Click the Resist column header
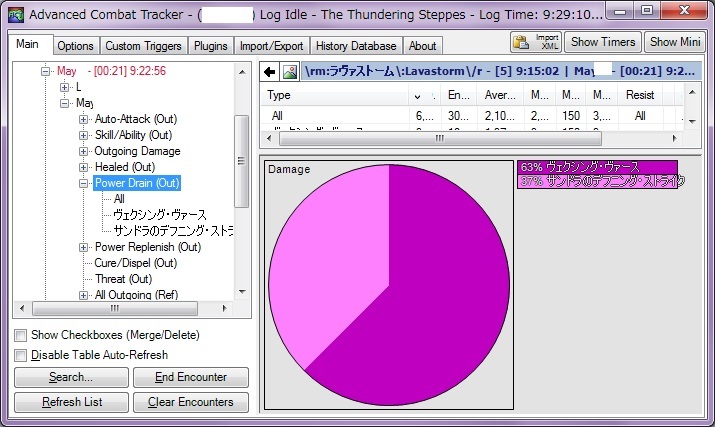Screen dimensions: 715x427 pyautogui.click(x=640, y=95)
